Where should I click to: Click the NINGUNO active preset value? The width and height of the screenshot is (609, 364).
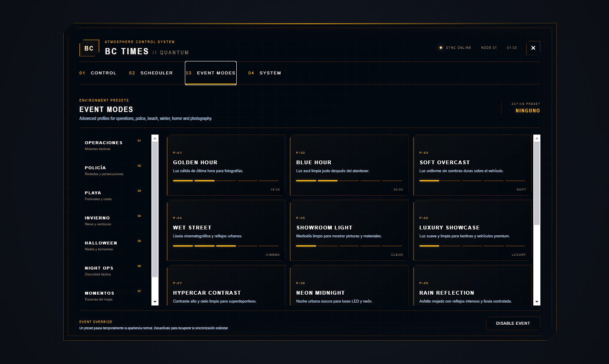[528, 111]
